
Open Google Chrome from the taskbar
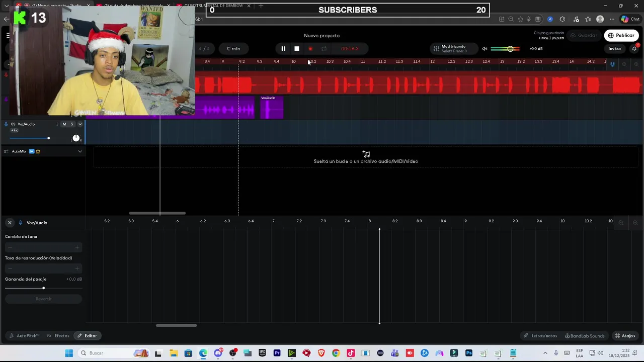(x=336, y=353)
